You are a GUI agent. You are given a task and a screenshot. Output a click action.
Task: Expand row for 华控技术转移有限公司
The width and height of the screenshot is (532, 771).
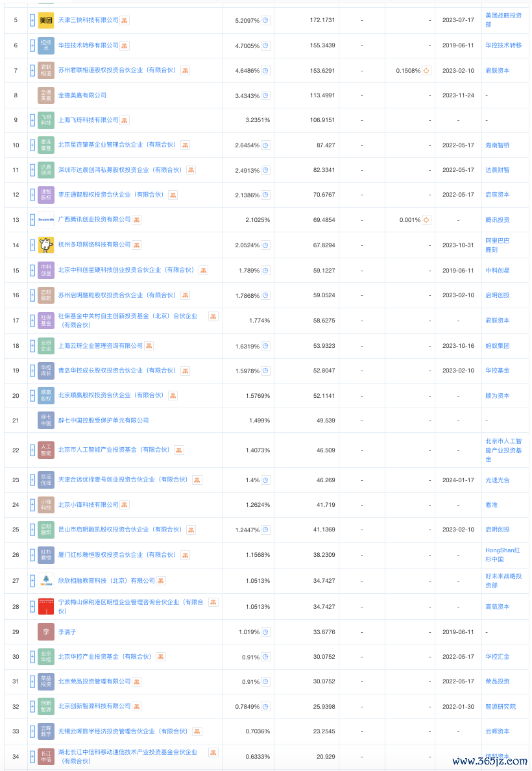pos(32,45)
